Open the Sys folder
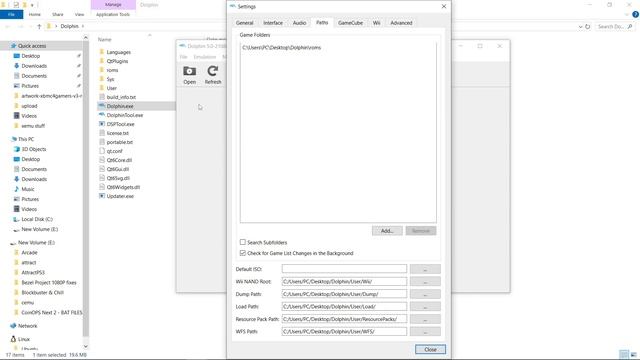Viewport: 640px width, 360px height. (110, 79)
